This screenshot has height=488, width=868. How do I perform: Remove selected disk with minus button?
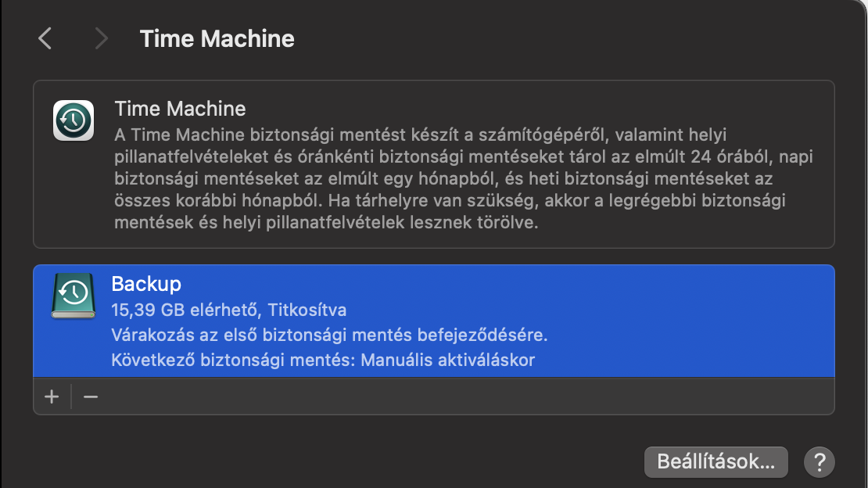[91, 396]
